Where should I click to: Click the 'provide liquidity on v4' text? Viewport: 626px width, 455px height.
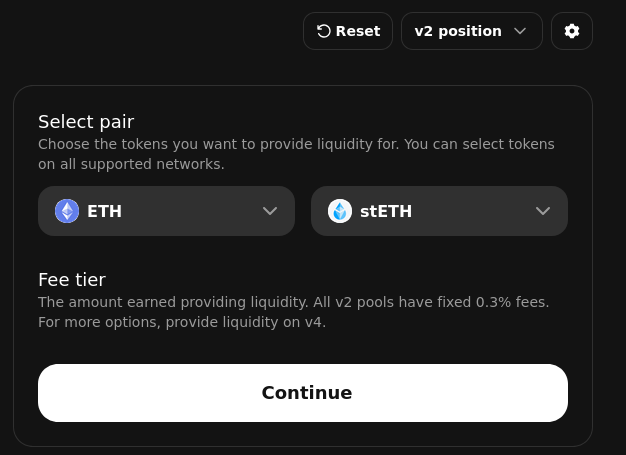coord(246,322)
